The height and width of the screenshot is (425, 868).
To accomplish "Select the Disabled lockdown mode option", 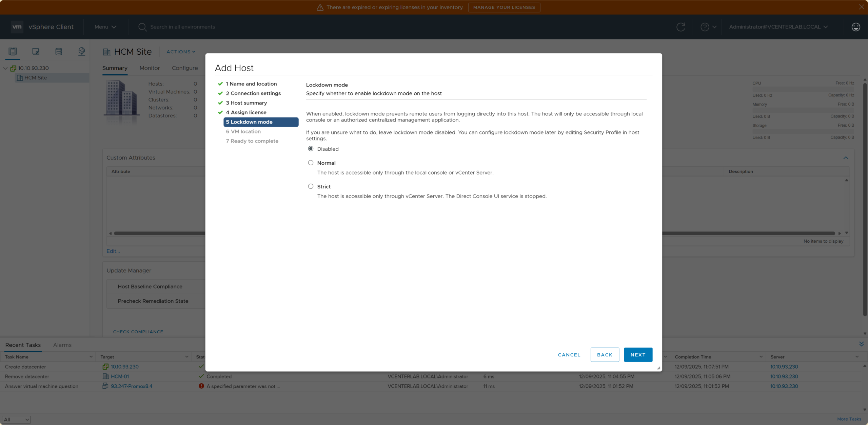I will (x=311, y=149).
